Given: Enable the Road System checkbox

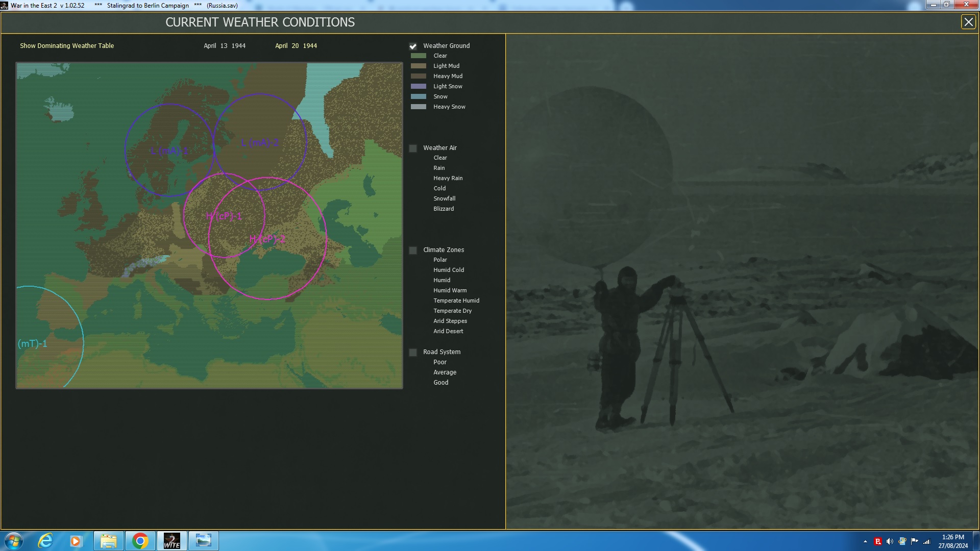Looking at the screenshot, I should tap(413, 353).
